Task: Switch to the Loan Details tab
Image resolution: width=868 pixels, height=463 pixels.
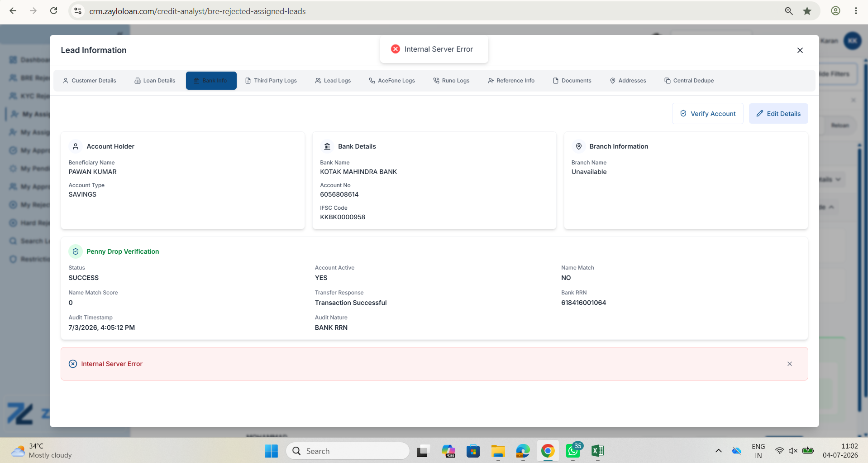Action: pos(155,81)
